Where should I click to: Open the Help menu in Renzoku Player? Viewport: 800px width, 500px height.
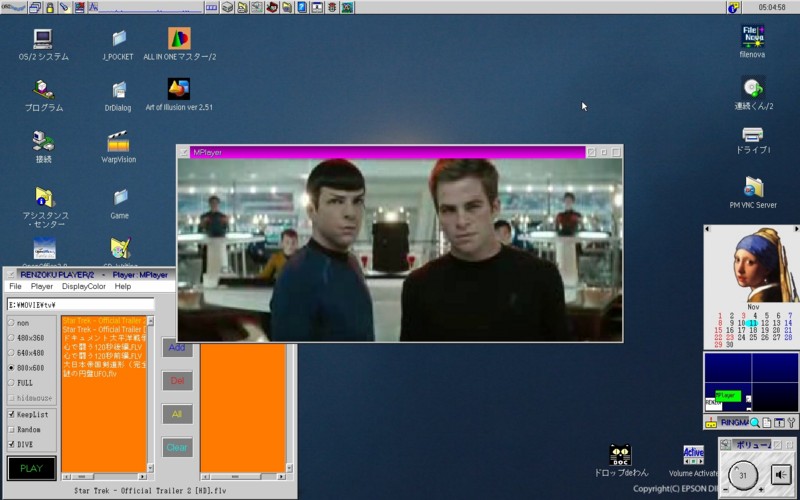[x=122, y=286]
